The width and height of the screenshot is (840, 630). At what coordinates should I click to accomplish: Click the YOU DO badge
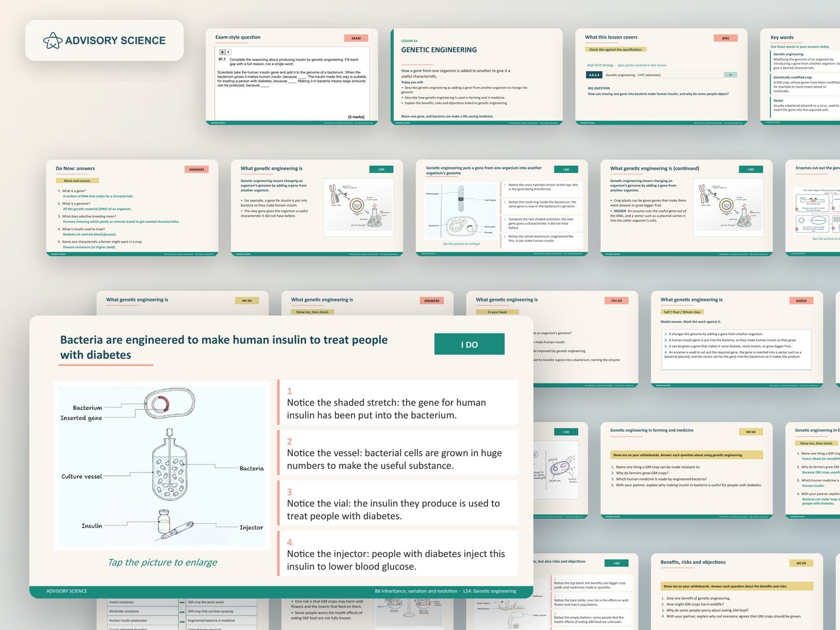coord(617,301)
